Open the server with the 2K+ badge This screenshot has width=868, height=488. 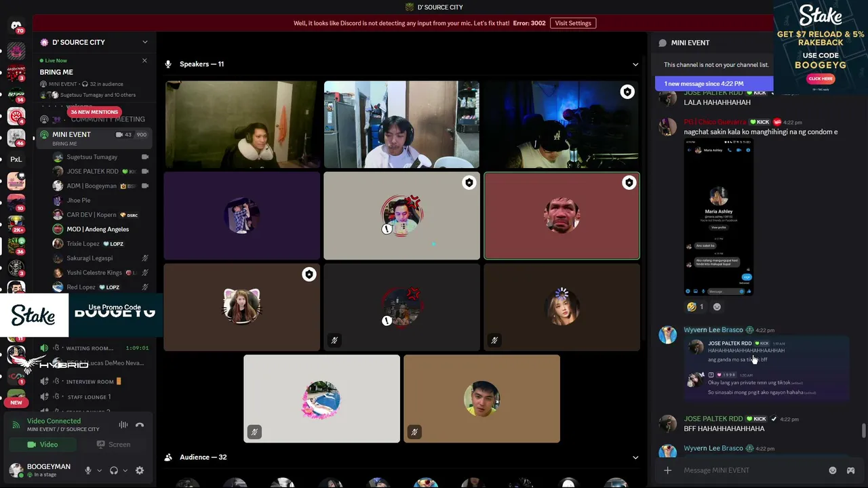16,224
